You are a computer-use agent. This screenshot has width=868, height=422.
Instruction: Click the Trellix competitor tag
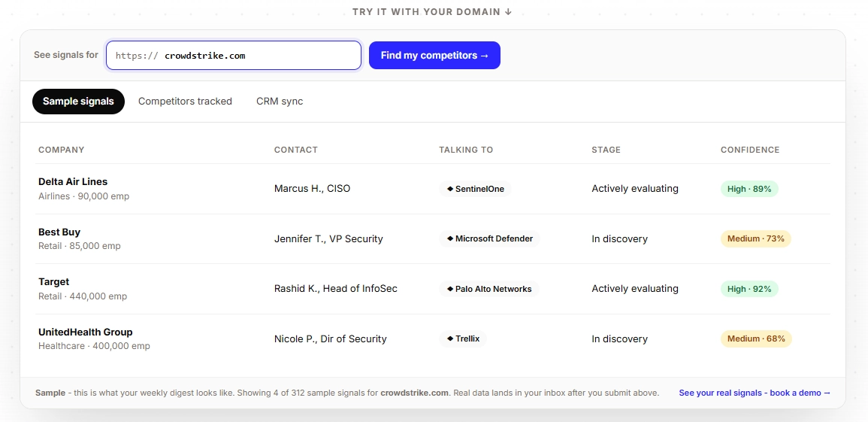[x=463, y=339]
